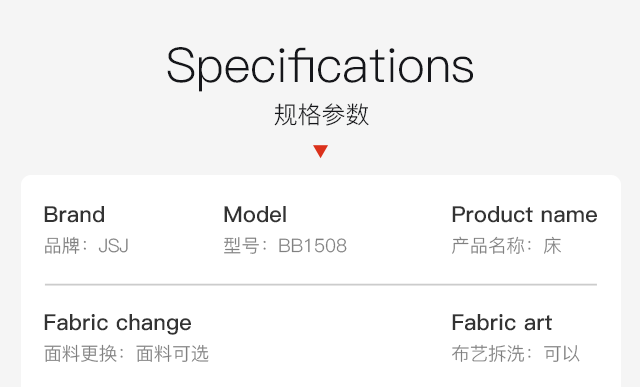Click the model number BB1508
640x387 pixels.
pos(312,246)
